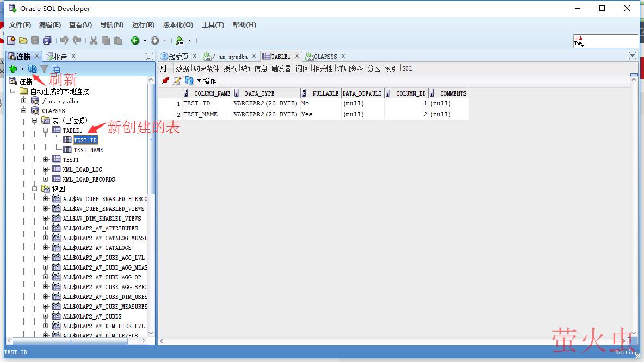
Task: Click the Refresh connections icon
Action: click(33, 69)
